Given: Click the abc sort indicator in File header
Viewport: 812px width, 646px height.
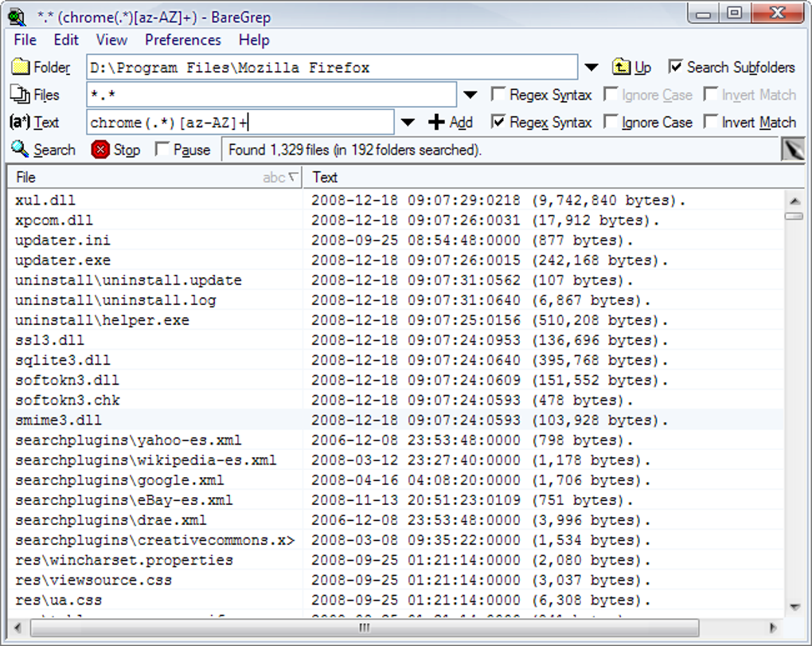Looking at the screenshot, I should point(280,178).
